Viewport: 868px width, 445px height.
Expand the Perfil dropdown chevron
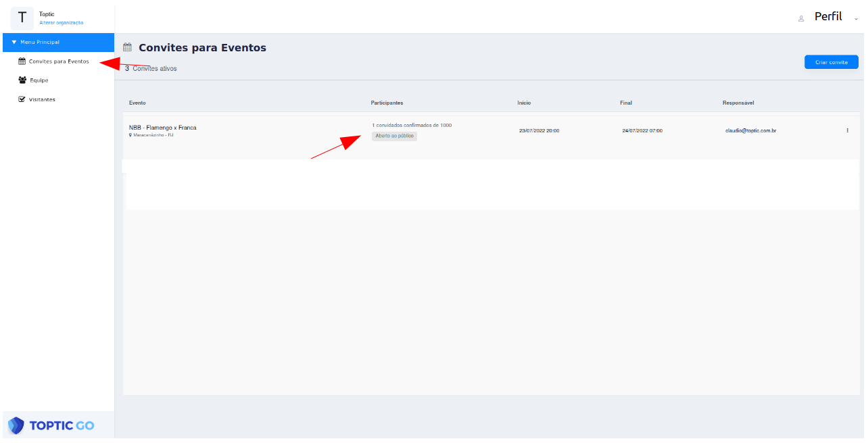coord(856,19)
